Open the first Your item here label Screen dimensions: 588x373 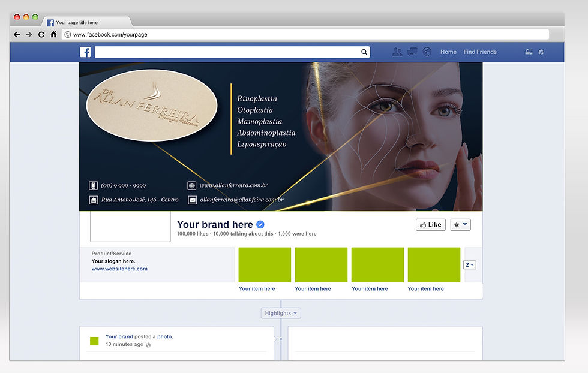(257, 288)
